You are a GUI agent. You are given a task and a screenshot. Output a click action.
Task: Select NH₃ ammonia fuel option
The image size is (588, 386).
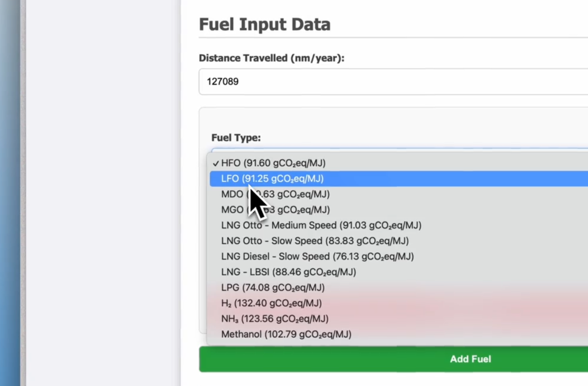275,319
